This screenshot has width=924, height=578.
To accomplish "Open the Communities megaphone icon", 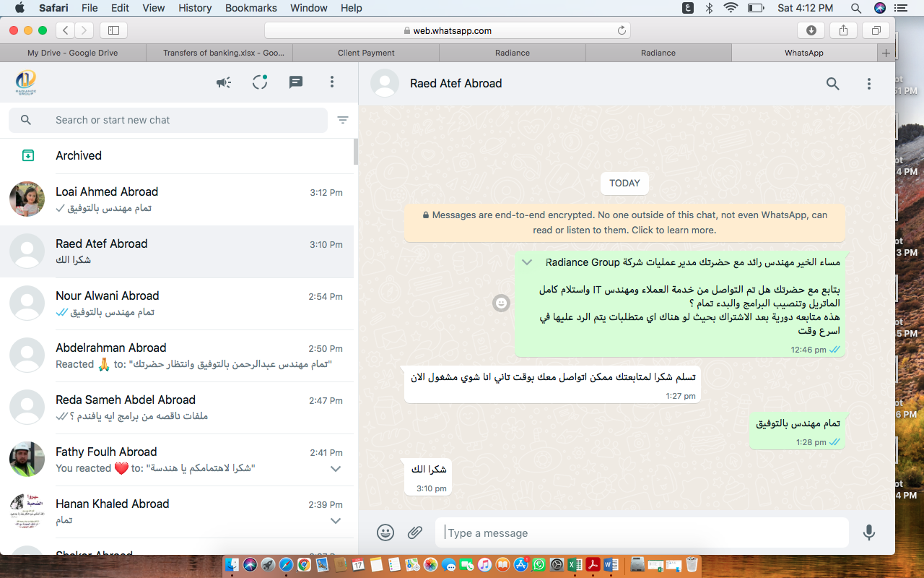I will pos(224,82).
